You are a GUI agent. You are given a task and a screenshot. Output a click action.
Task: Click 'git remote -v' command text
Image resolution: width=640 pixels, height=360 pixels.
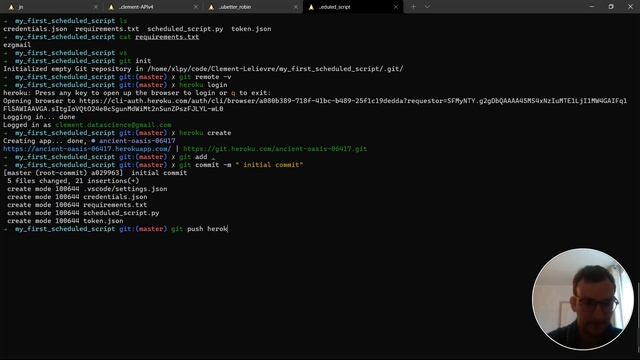[x=205, y=77]
